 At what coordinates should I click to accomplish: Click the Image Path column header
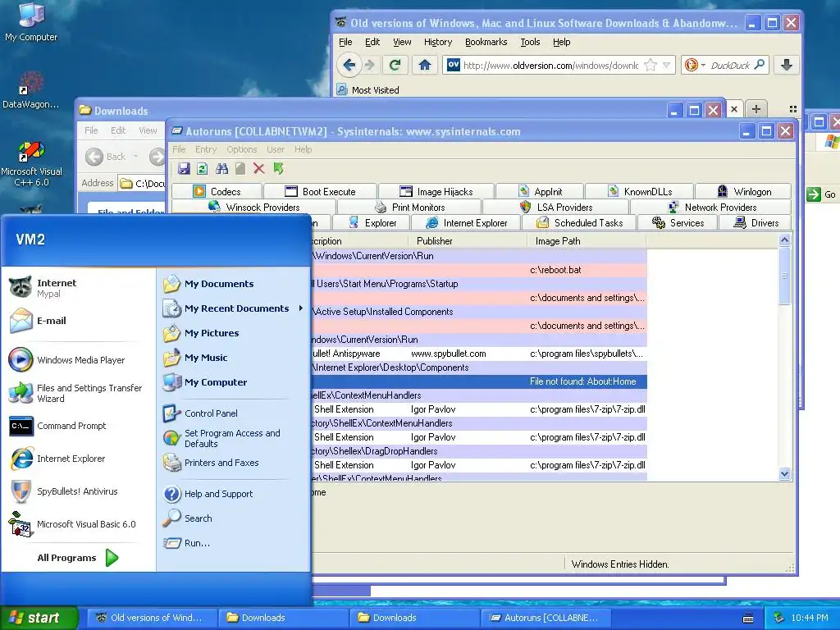[x=587, y=241]
